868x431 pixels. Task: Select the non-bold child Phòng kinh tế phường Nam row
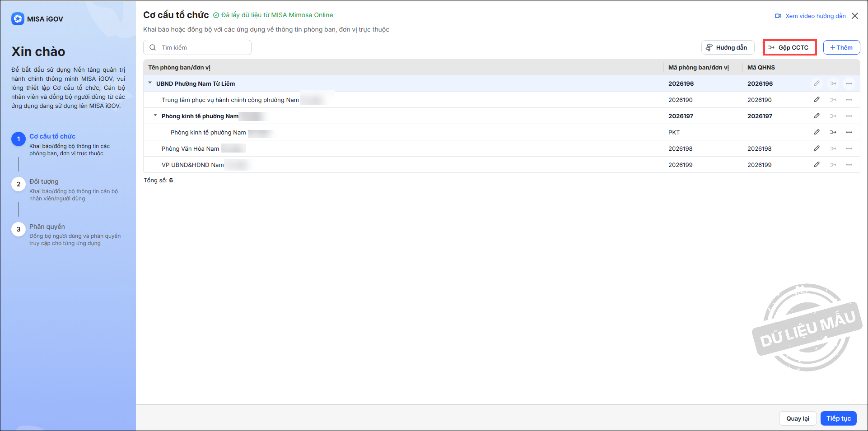[208, 132]
